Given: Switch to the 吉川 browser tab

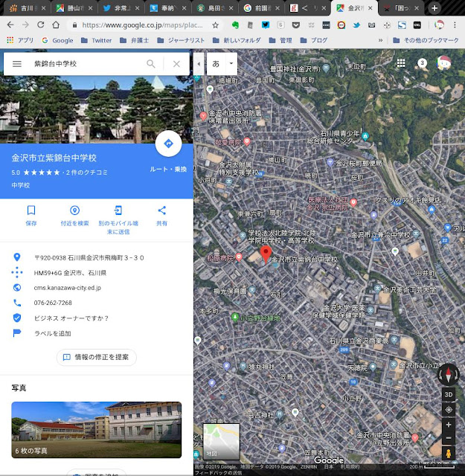Looking at the screenshot, I should [28, 8].
